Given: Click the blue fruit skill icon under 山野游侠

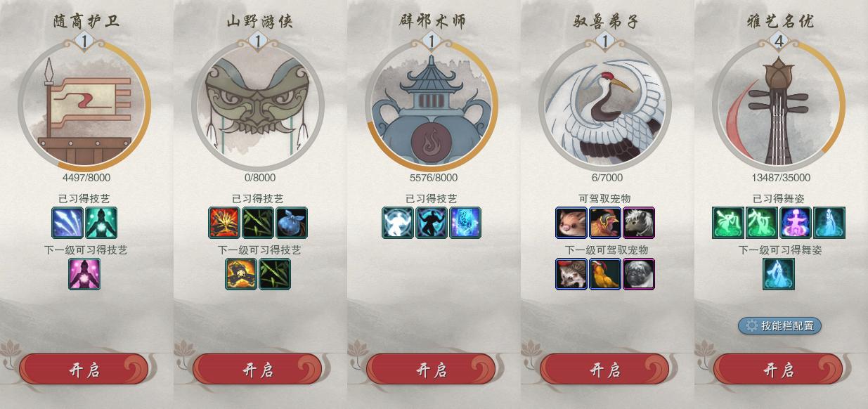Looking at the screenshot, I should click(x=292, y=223).
